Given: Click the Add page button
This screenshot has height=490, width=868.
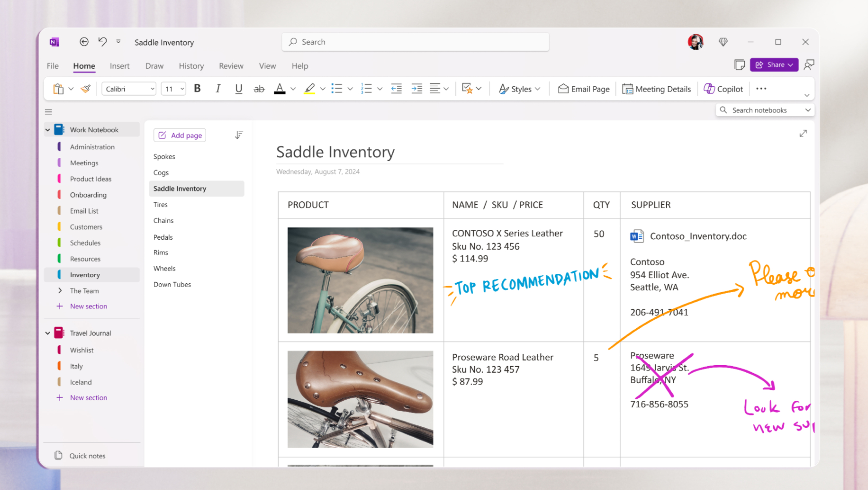Looking at the screenshot, I should (x=180, y=135).
